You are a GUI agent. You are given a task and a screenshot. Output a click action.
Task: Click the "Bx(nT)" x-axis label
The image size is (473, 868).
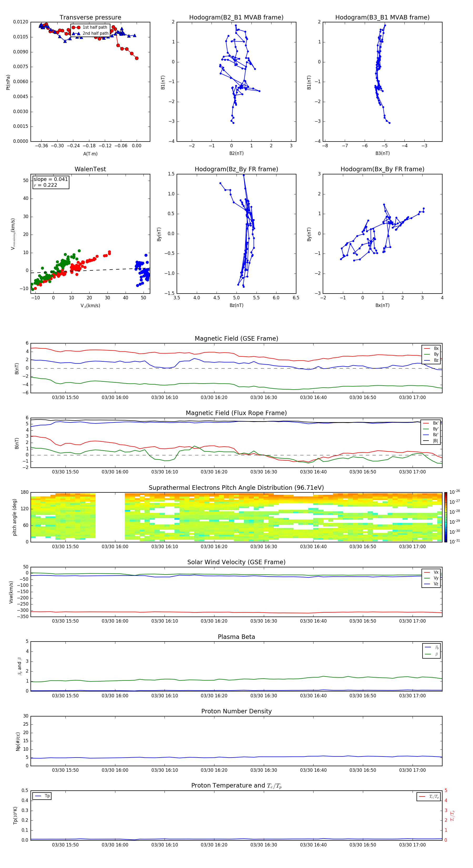(x=382, y=305)
